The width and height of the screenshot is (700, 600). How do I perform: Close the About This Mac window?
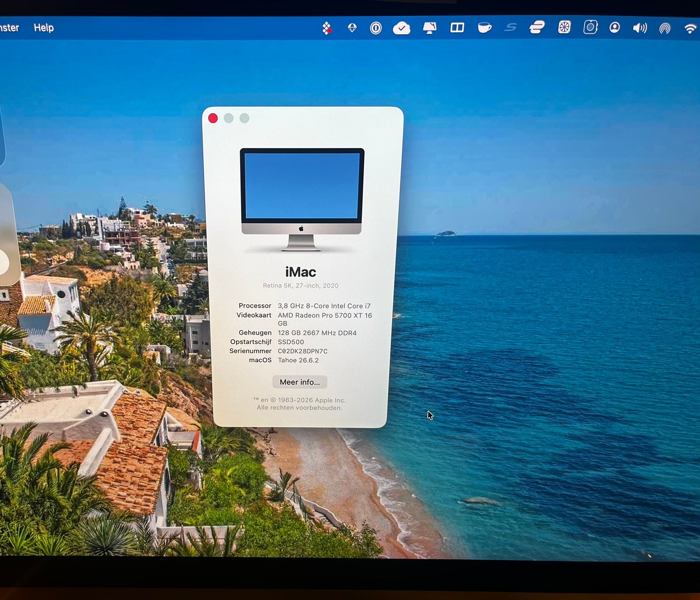(213, 118)
